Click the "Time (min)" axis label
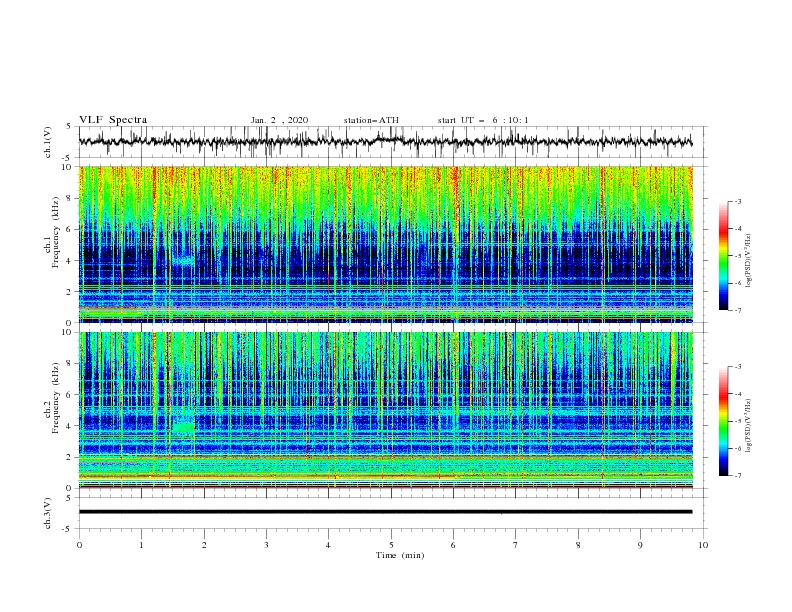 pyautogui.click(x=400, y=555)
